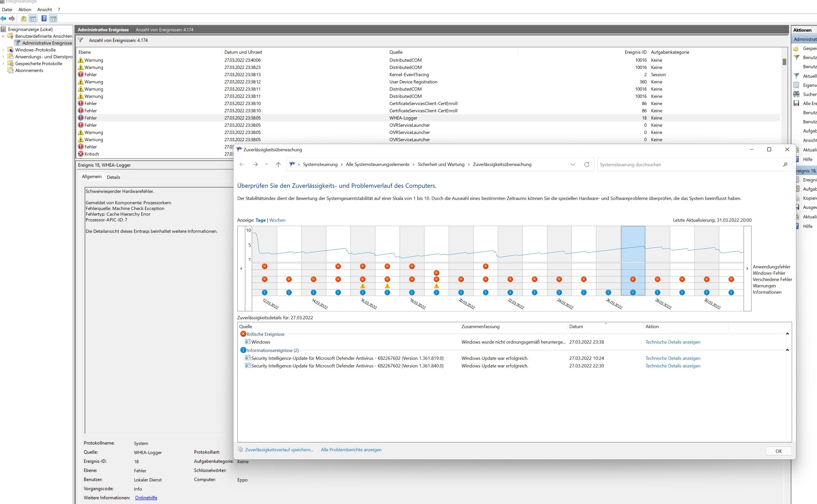Select the warning icon for 19.03.2022
This screenshot has width=817, height=504.
click(437, 286)
